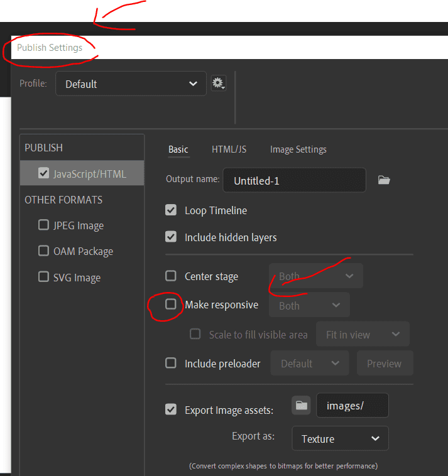Open Center stage Both dropdown
The height and width of the screenshot is (476, 448).
pyautogui.click(x=316, y=276)
